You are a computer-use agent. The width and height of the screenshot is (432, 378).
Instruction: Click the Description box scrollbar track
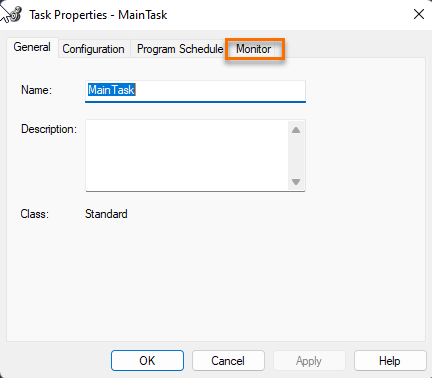pos(296,156)
